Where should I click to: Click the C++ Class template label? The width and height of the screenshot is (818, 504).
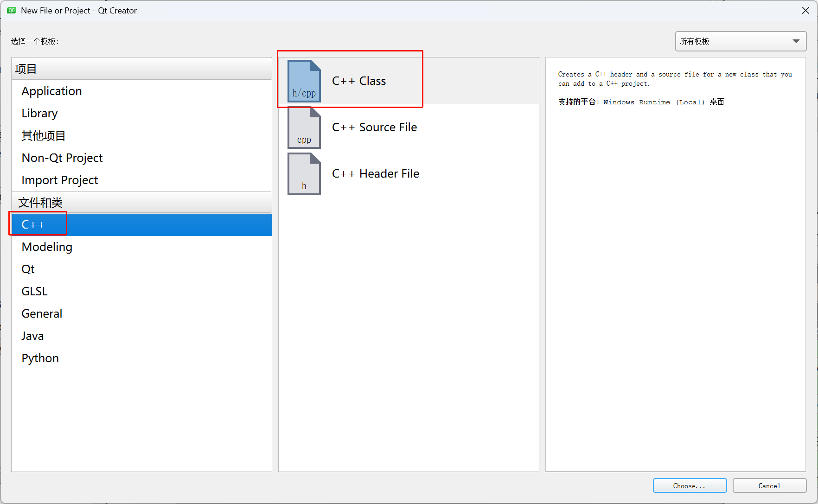click(x=359, y=81)
